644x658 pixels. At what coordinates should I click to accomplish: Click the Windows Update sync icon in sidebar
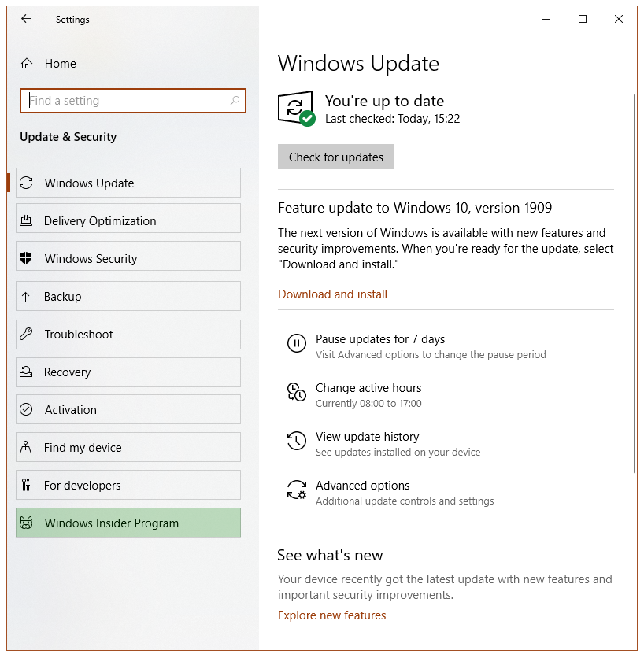coord(26,183)
